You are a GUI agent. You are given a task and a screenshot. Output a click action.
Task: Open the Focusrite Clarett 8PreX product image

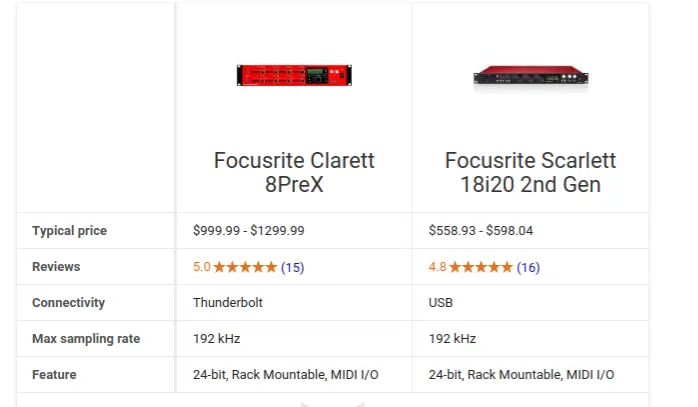pos(294,75)
